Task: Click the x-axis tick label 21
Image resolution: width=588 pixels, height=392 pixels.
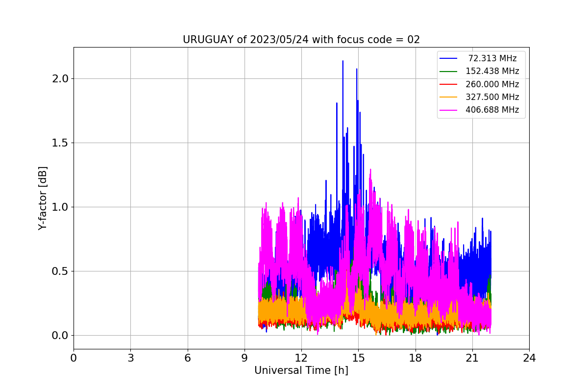Action: click(x=472, y=358)
